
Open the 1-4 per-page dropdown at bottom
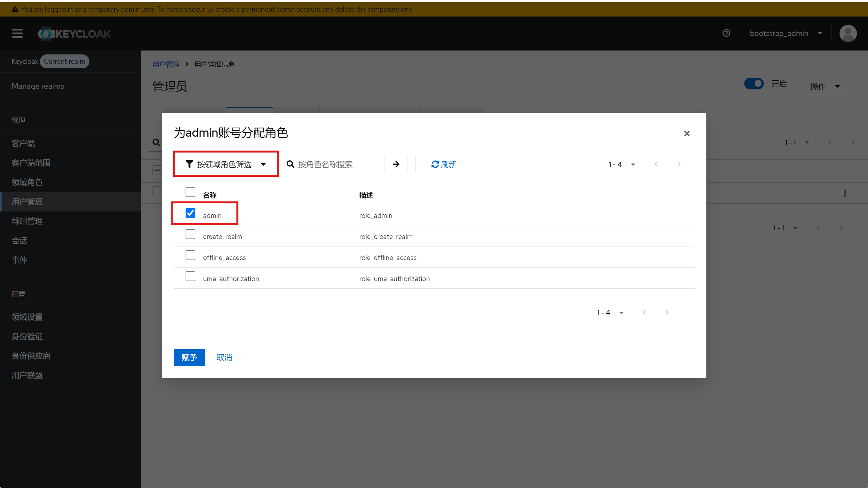(x=610, y=313)
